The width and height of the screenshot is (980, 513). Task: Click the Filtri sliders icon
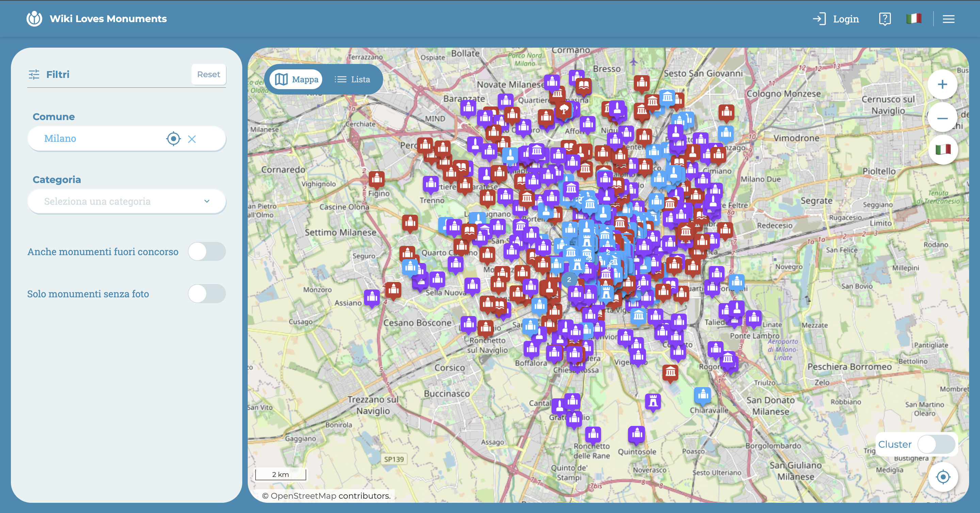[35, 75]
